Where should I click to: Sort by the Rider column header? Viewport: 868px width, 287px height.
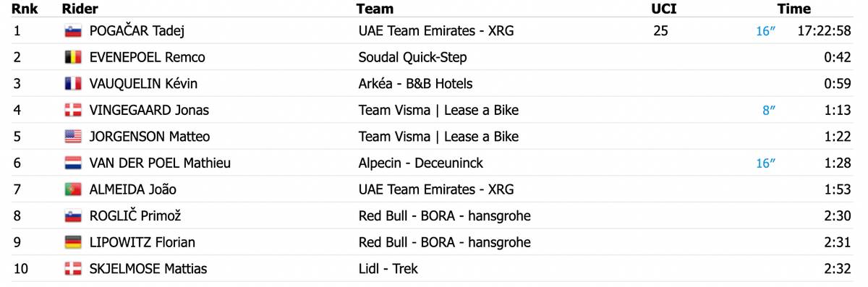click(80, 9)
